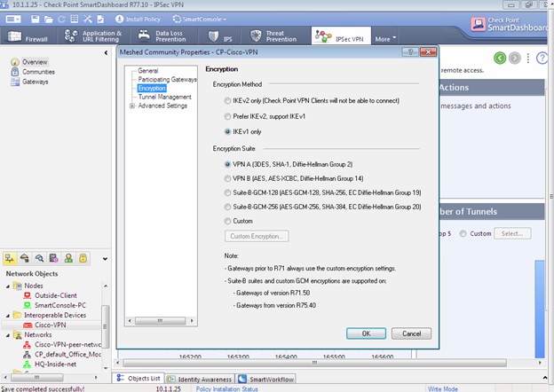Select VPN A encryption suite
554x392 pixels.
point(227,164)
